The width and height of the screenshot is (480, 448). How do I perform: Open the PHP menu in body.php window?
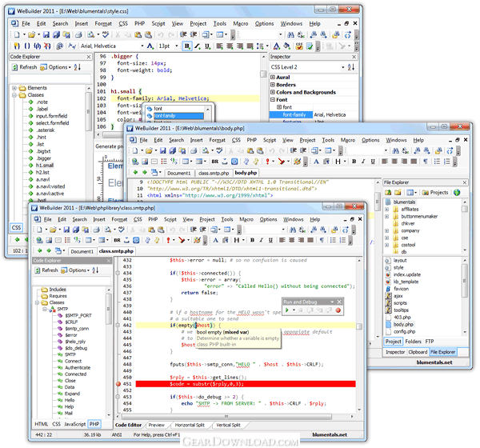252,140
